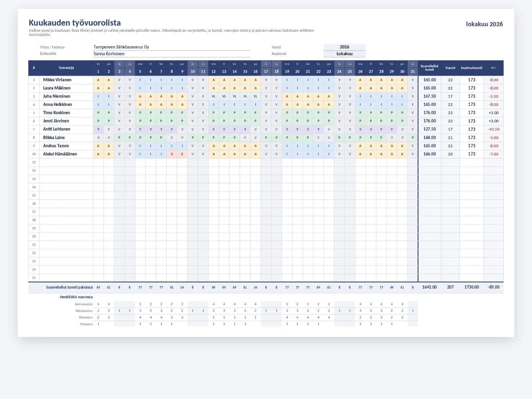
Task: Click the title "Kuukauden työvuorolista"
Action: click(x=74, y=23)
